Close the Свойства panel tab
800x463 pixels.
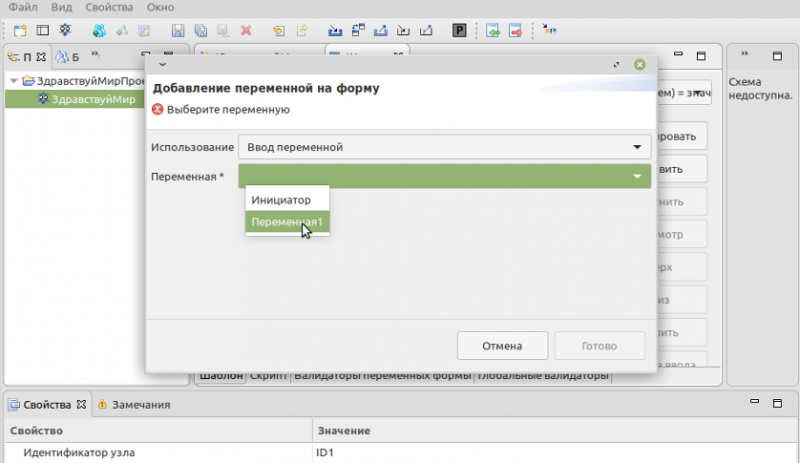point(81,404)
